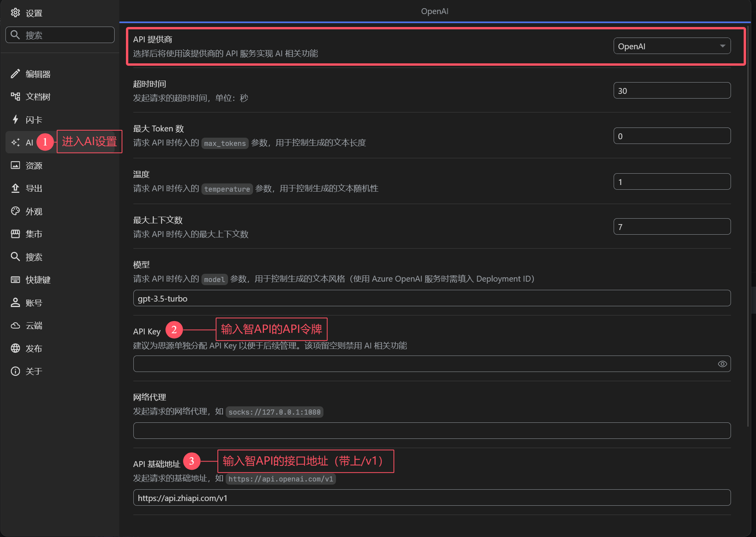Open 资源 settings section
Image resolution: width=756 pixels, height=537 pixels.
click(61, 165)
